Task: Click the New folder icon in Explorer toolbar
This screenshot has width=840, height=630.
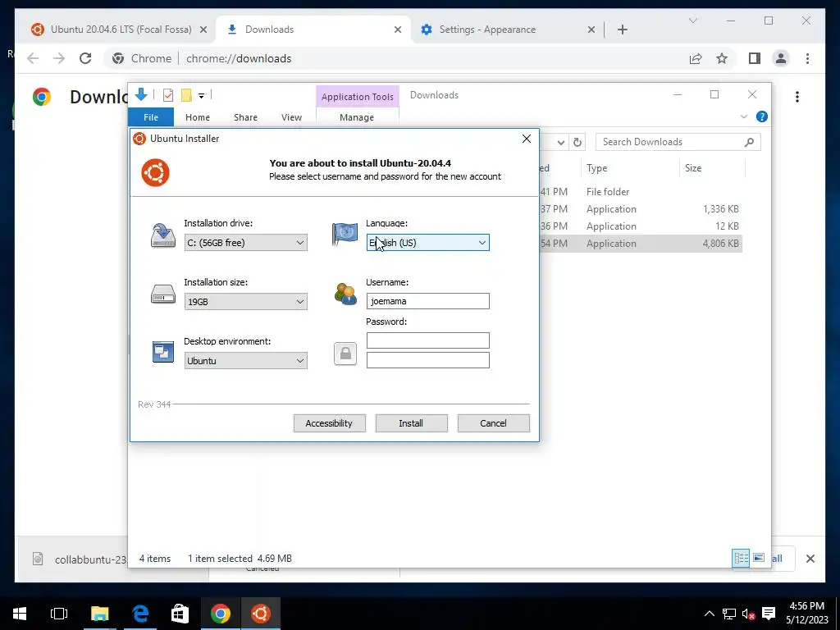Action: click(x=186, y=95)
